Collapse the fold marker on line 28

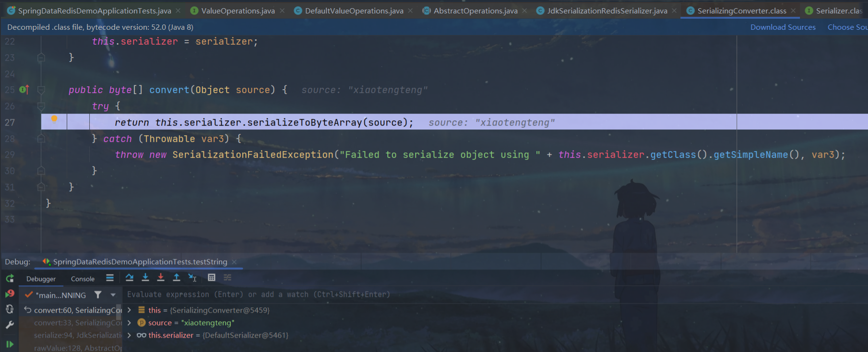[x=41, y=139]
